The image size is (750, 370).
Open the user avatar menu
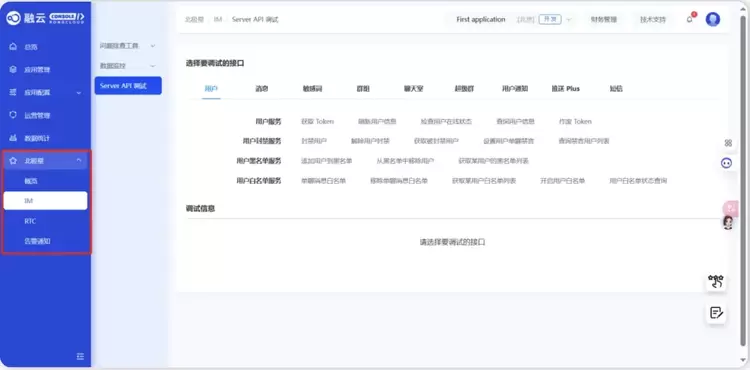pos(713,19)
